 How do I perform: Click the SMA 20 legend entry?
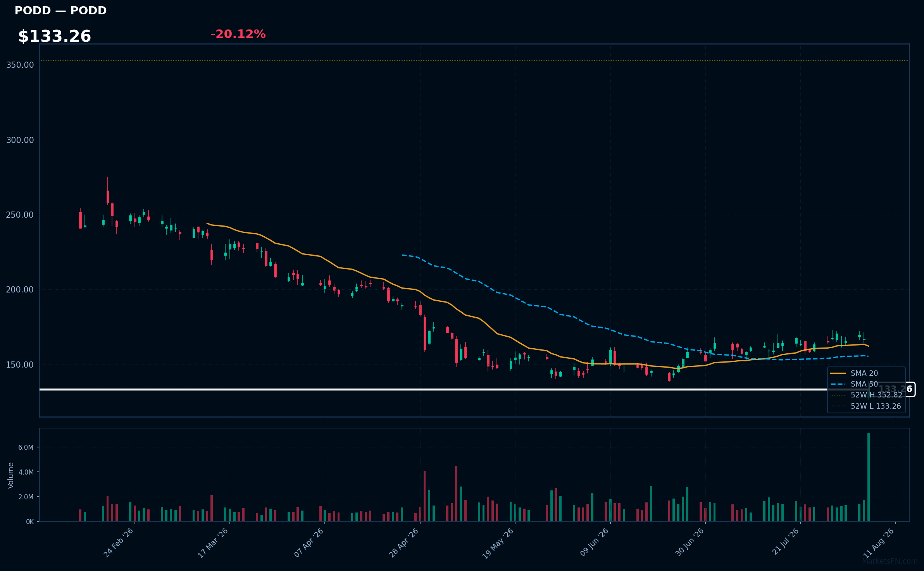854,373
